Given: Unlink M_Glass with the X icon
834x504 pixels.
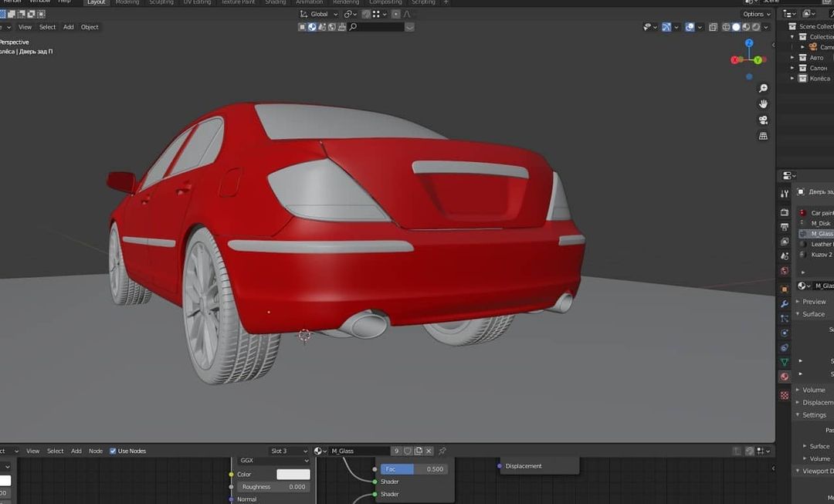Looking at the screenshot, I should [x=429, y=451].
